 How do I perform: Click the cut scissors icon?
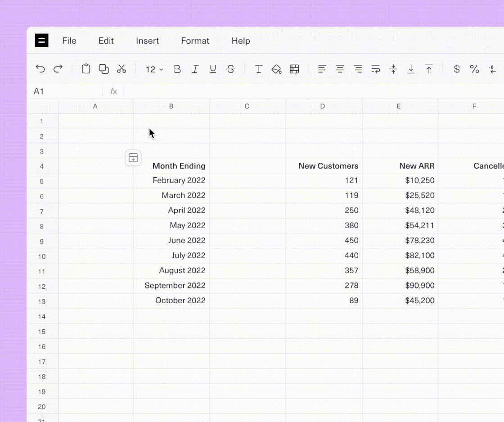(x=121, y=69)
